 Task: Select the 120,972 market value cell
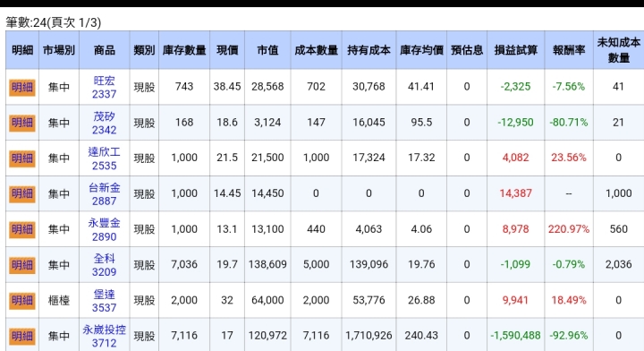click(267, 336)
